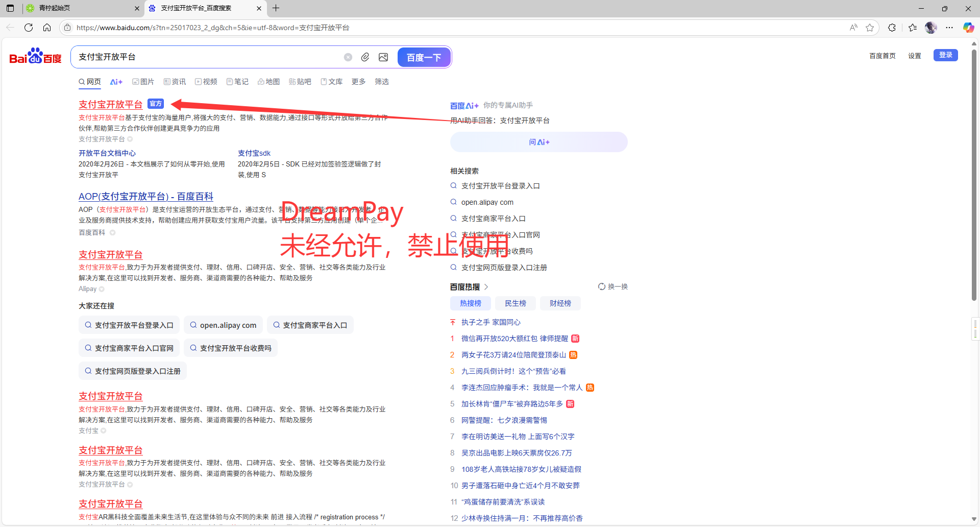Expand the 更多 search category menu

coord(358,82)
